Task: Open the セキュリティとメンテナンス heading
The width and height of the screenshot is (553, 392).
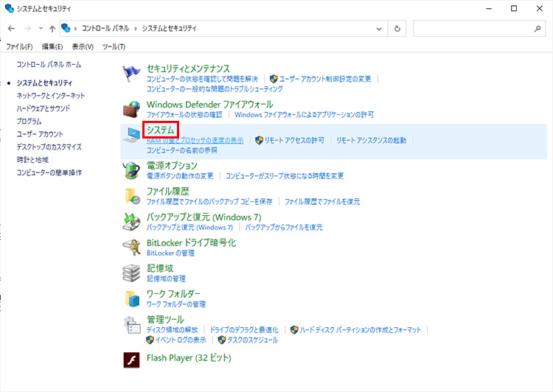Action: coord(188,69)
